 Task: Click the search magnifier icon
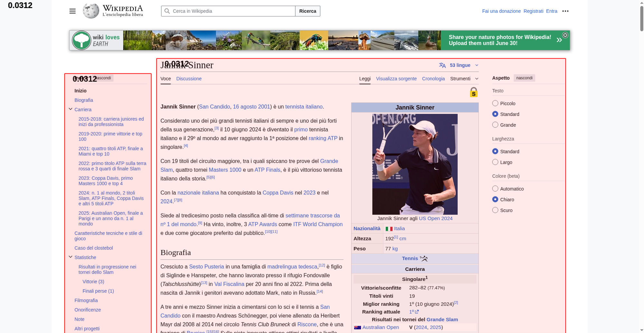pos(167,11)
